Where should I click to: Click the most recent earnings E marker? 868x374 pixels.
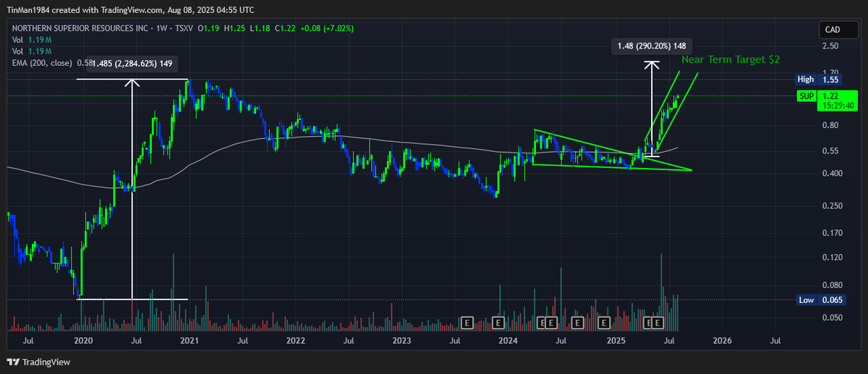click(x=659, y=322)
